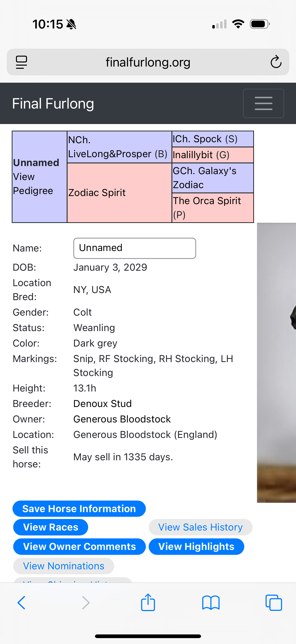
Task: Open View Nominations
Action: pos(64,566)
